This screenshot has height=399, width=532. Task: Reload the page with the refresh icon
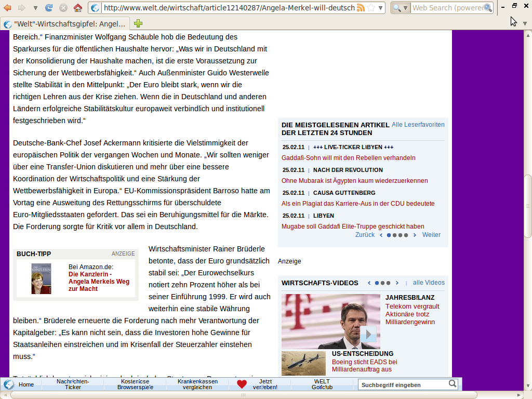[49, 7]
